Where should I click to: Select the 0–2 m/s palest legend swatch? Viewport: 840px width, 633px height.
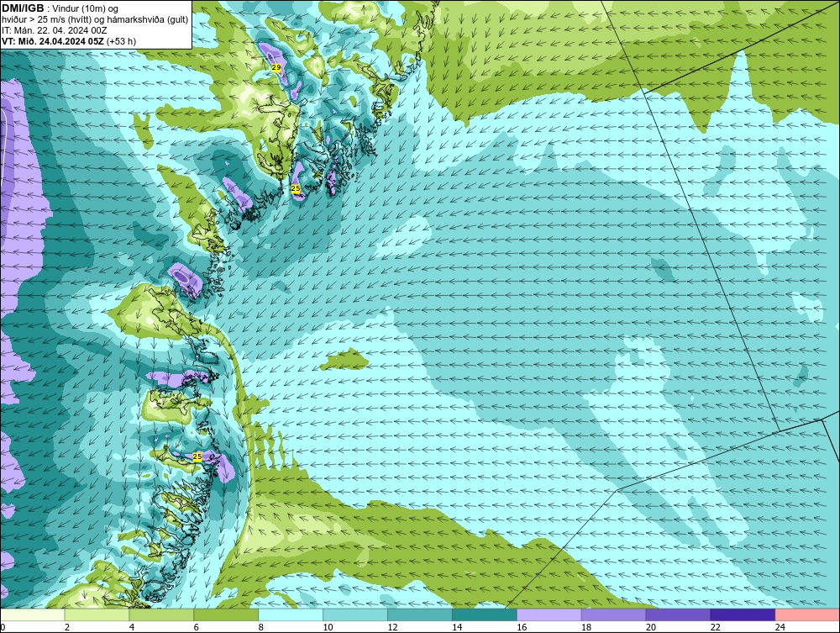tap(32, 615)
